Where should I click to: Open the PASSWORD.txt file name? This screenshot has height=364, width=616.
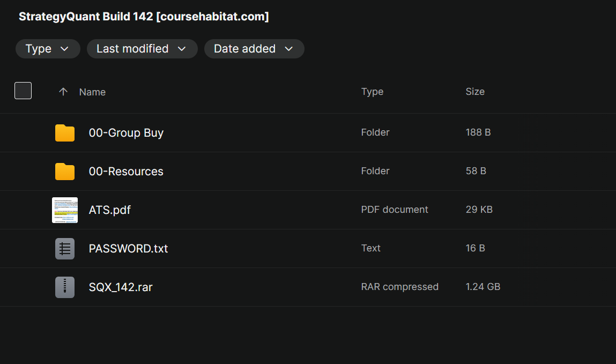coord(129,249)
